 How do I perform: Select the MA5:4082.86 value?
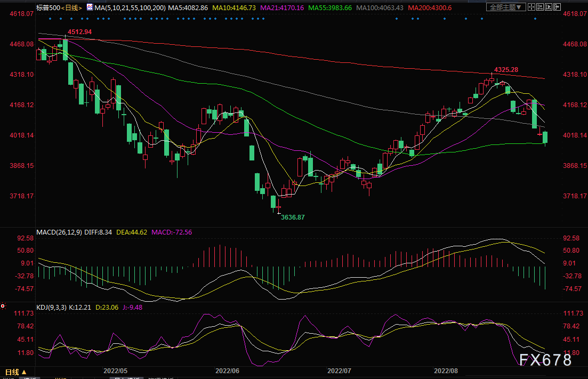188,7
